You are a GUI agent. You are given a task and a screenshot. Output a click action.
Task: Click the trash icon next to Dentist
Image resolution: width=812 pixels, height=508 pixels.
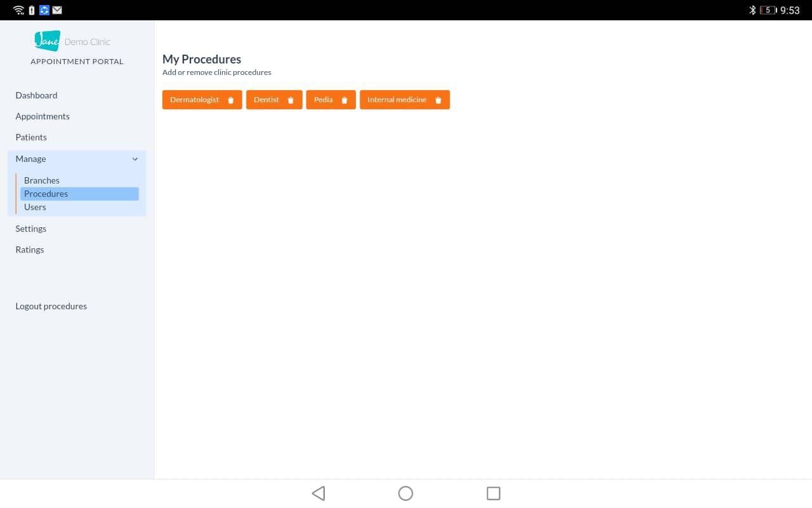tap(291, 100)
